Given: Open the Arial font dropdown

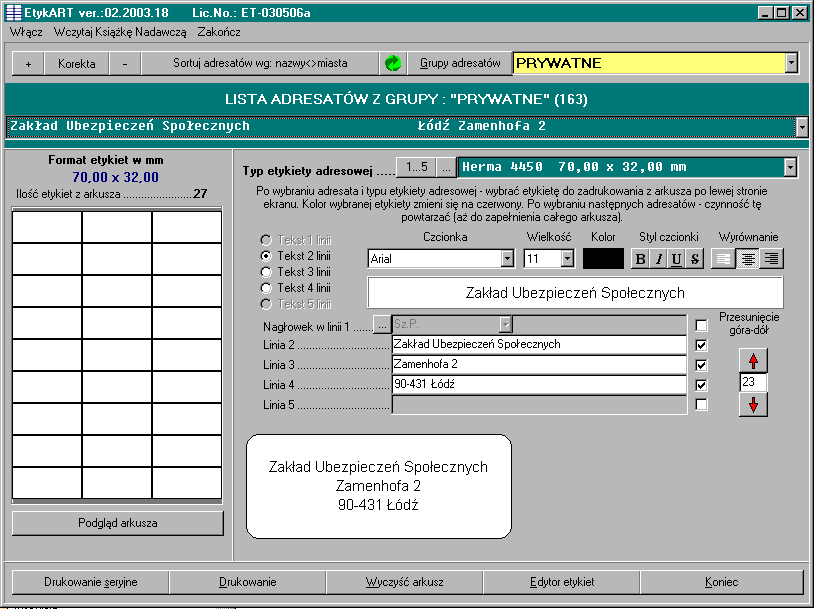Looking at the screenshot, I should (507, 259).
